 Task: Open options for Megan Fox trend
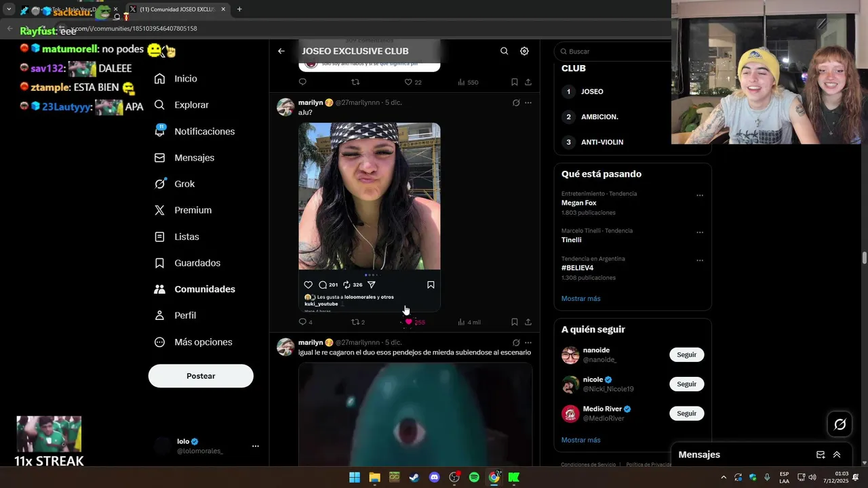coord(700,195)
